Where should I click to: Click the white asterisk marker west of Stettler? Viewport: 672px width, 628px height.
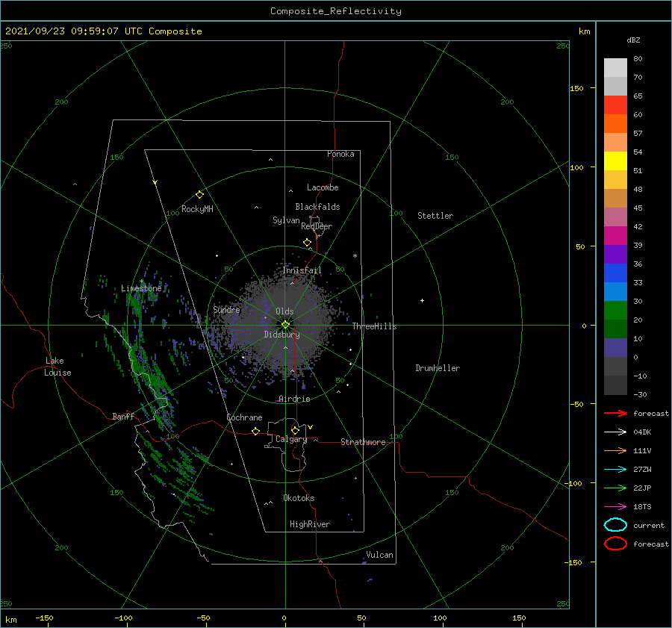355,256
